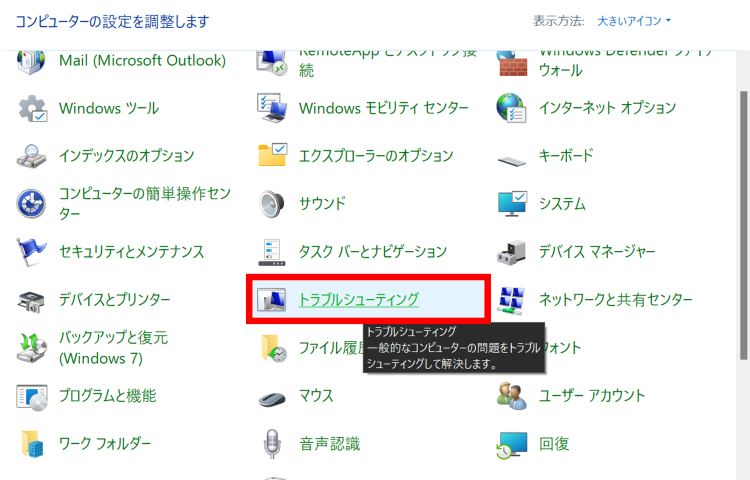Viewport: 750px width, 480px height.
Task: Click the マウス icon
Action: (x=272, y=398)
